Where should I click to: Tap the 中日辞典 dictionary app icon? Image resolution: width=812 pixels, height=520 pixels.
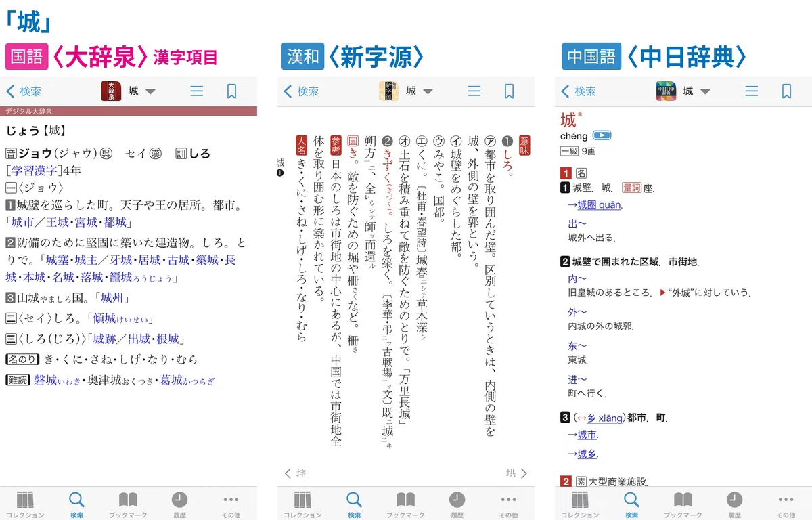click(667, 91)
